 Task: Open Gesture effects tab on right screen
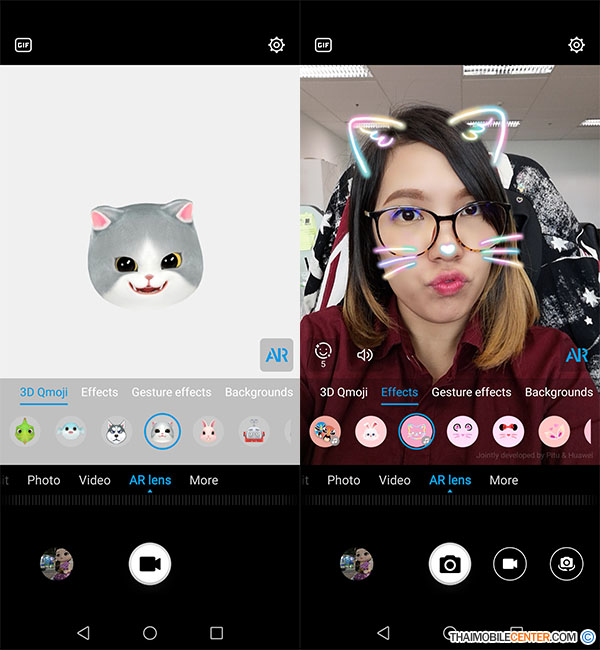point(471,392)
